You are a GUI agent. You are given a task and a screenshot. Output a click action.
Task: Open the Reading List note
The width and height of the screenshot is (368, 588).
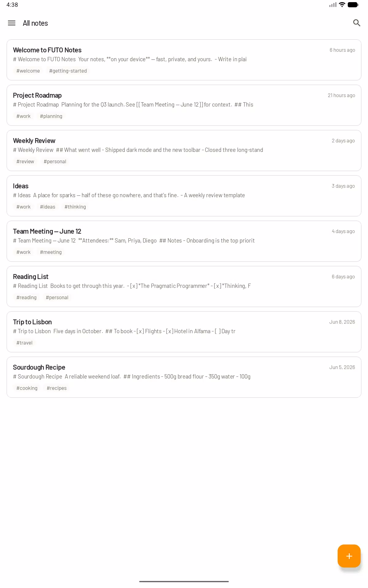184,286
